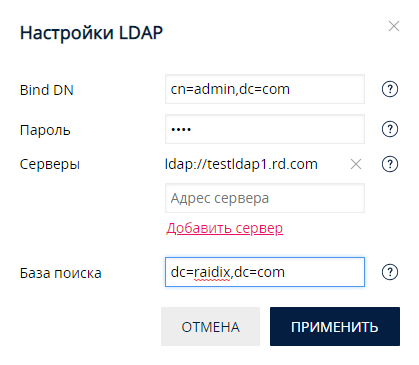Open help icon beside База поиска
Viewport: 419px width, 365px height.
[x=390, y=272]
